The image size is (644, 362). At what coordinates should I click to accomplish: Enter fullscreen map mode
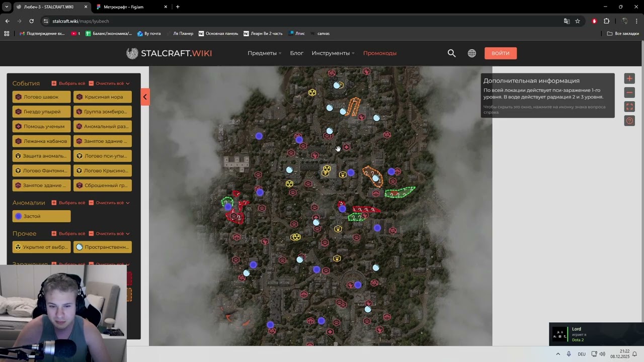click(629, 107)
